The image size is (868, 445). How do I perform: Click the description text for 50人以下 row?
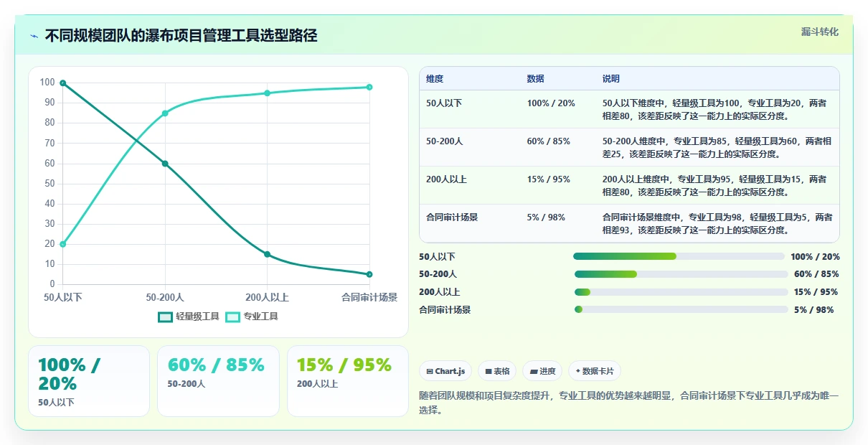click(715, 109)
